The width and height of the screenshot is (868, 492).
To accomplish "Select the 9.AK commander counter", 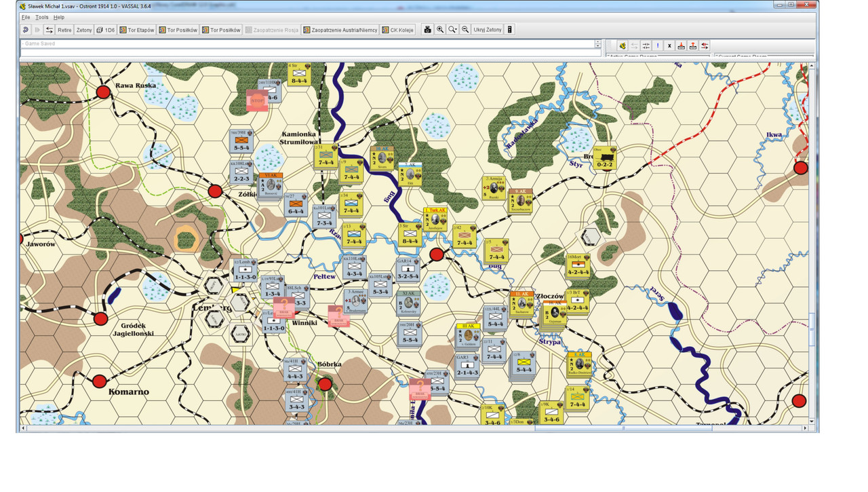I will coord(521,201).
